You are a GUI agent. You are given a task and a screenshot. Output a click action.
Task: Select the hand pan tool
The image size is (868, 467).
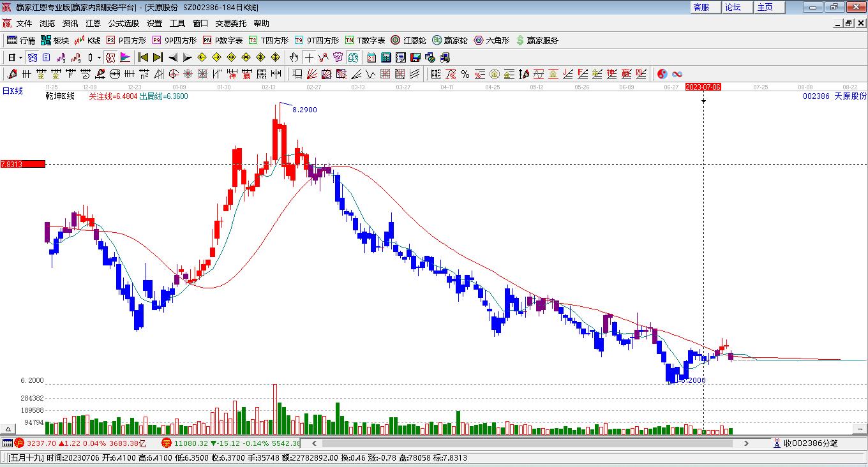coord(294,57)
